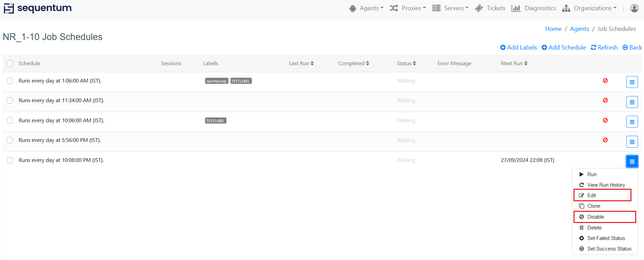Select the 10:08:00 PM schedule checkbox
The image size is (644, 260).
point(10,160)
